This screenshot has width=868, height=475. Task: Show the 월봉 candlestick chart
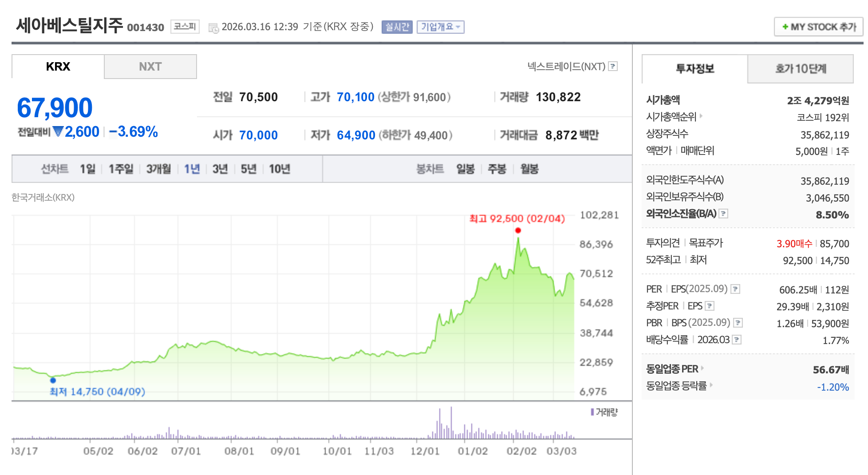pos(529,169)
